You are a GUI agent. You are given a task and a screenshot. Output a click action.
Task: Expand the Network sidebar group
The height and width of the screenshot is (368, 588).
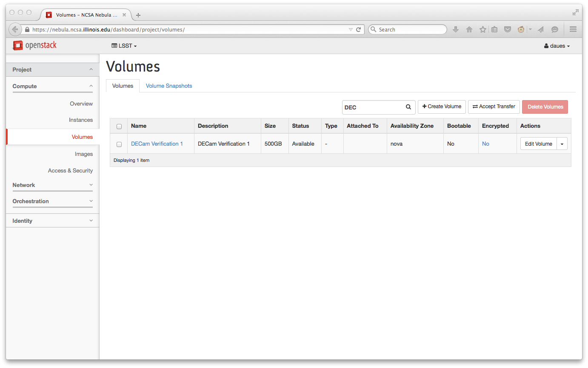point(52,185)
